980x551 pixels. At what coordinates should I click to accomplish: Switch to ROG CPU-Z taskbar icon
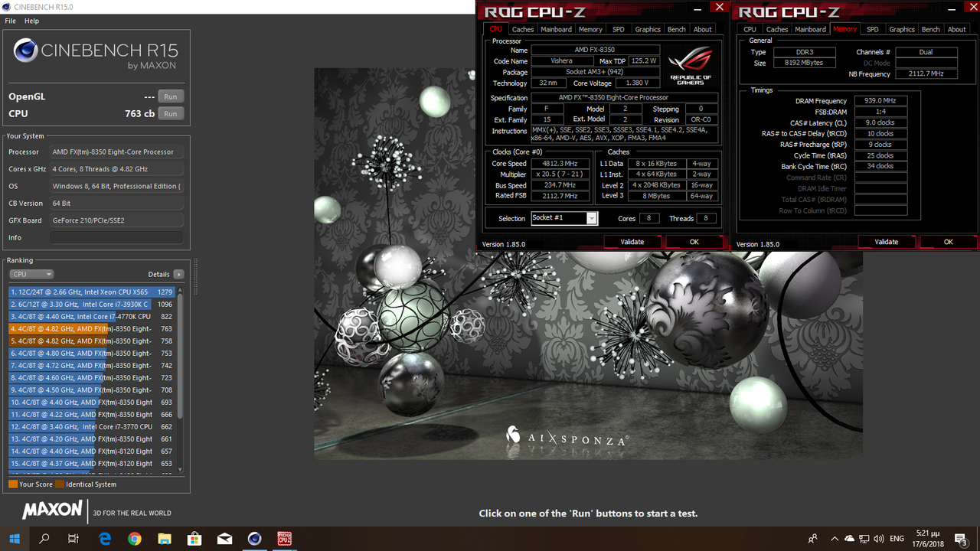pyautogui.click(x=284, y=539)
